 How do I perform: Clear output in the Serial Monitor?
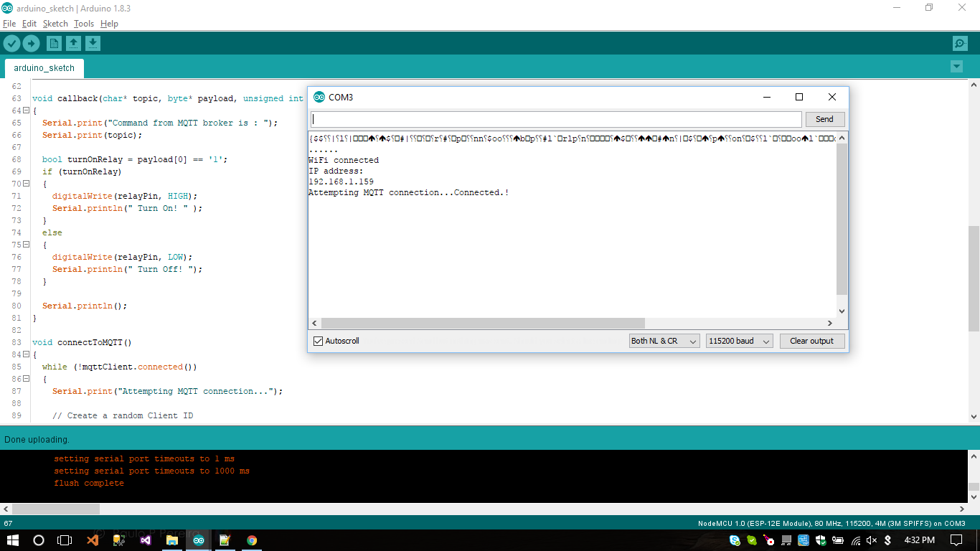coord(811,341)
